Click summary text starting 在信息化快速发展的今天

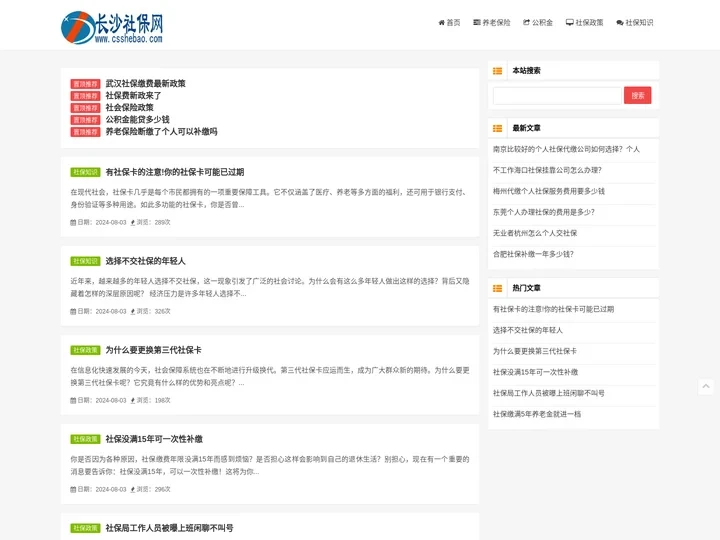tap(270, 377)
